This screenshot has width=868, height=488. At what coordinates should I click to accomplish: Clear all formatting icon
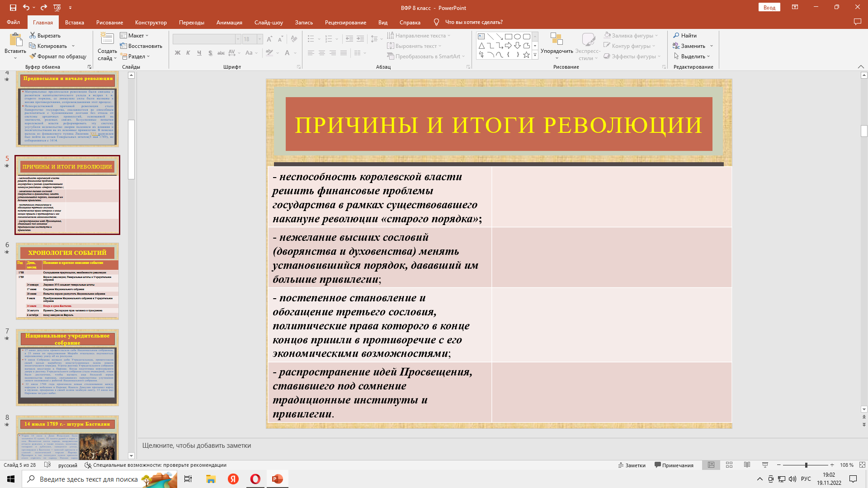[x=294, y=39]
